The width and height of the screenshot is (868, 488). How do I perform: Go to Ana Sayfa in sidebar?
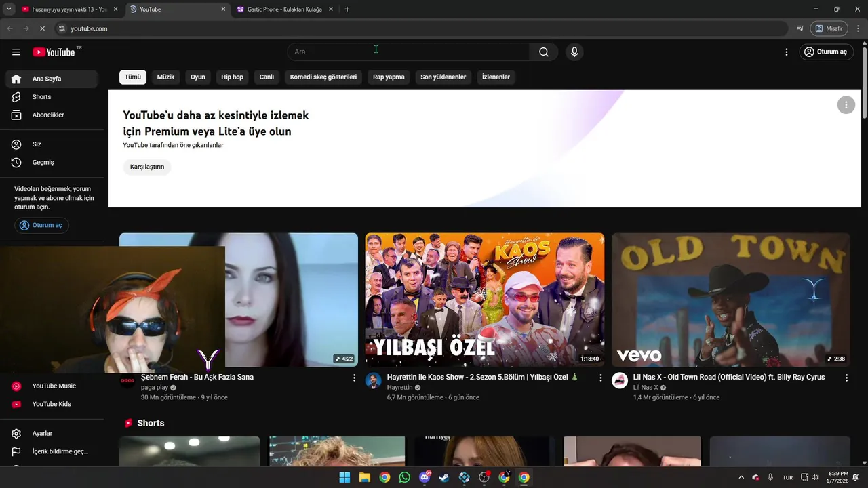(x=52, y=79)
